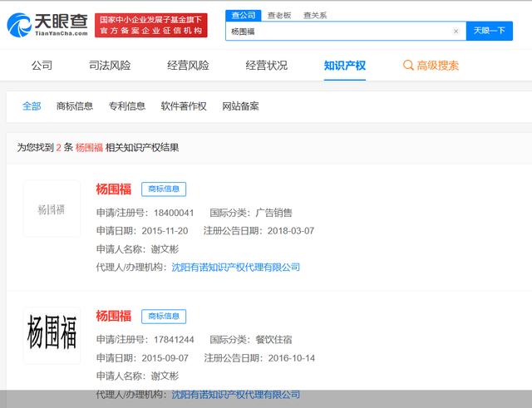Click the red 国家中小企业发展子基金旗下 banner

pyautogui.click(x=151, y=25)
